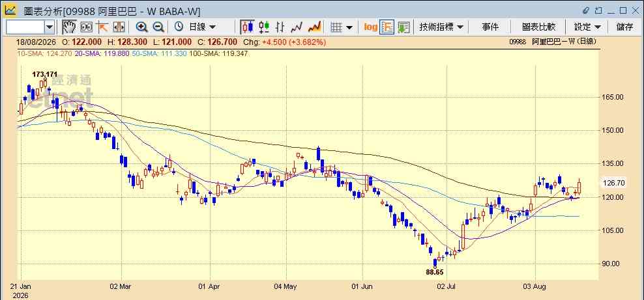Zoom out with the minus magnifier
644x300 pixels.
tap(158, 27)
